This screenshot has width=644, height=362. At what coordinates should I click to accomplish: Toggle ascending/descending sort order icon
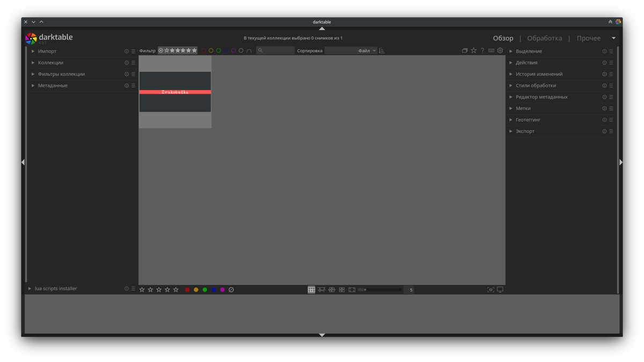click(382, 50)
